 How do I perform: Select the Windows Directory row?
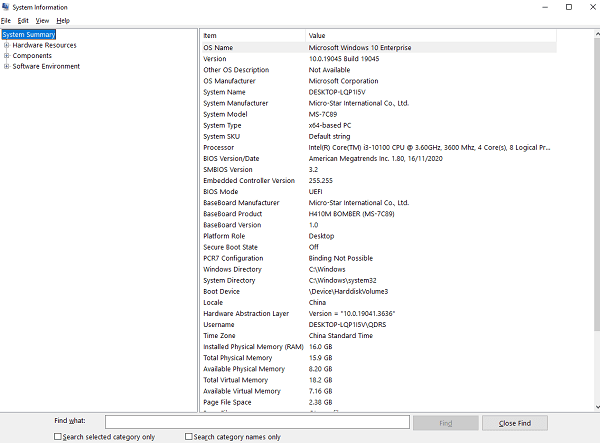point(378,269)
